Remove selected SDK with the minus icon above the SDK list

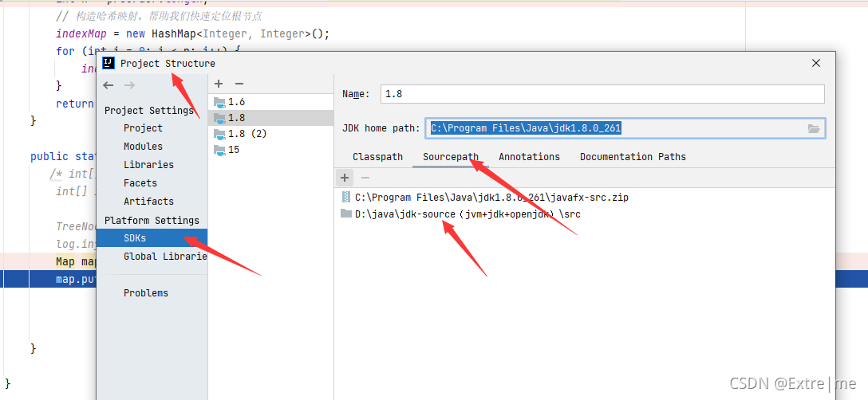click(x=239, y=84)
